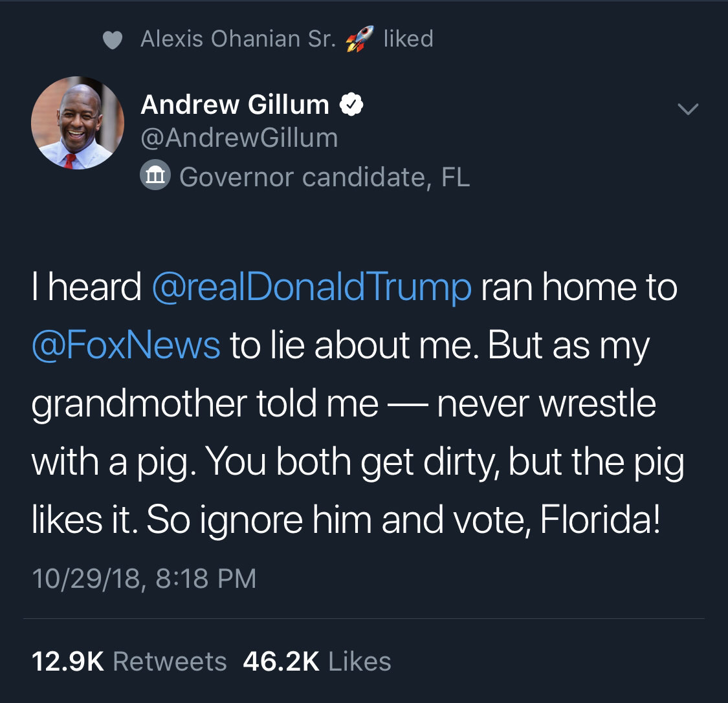Click the tweet timestamp 10/29/18, 8:18 PM
This screenshot has height=703, width=728.
tap(144, 578)
